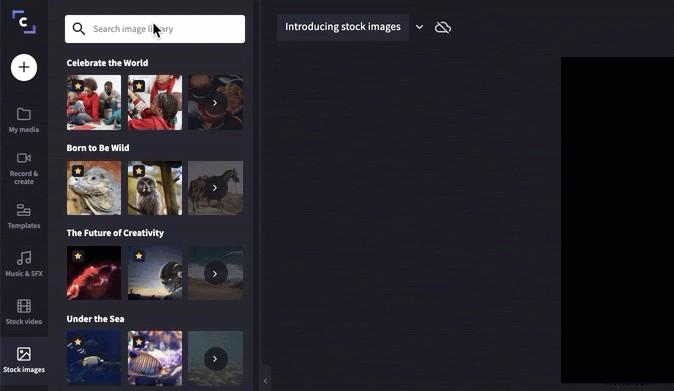The image size is (674, 391).
Task: Click the star badge on dark underwater image
Action: [x=78, y=342]
